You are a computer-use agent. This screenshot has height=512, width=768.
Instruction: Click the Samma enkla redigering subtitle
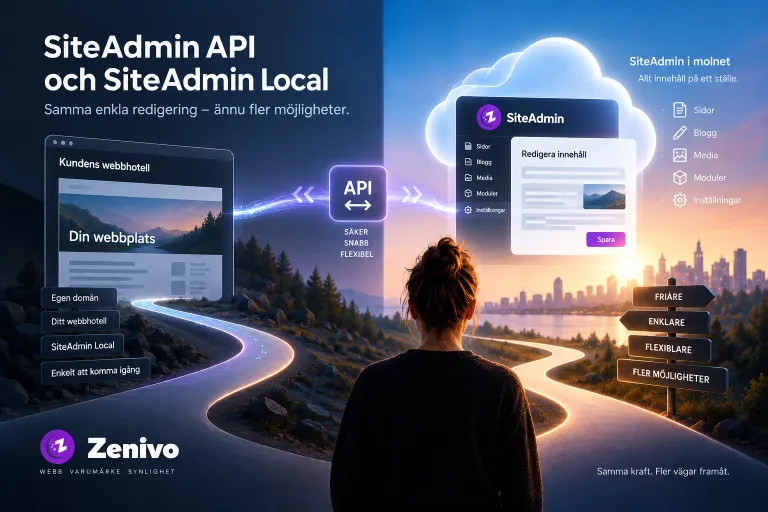click(x=196, y=109)
